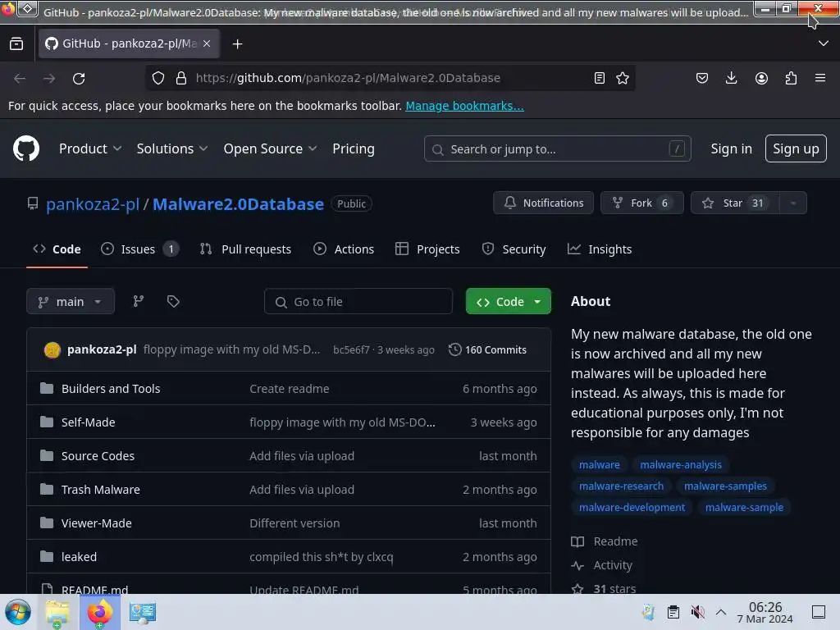Image resolution: width=840 pixels, height=630 pixels.
Task: Switch to the Issues tab
Action: (139, 249)
